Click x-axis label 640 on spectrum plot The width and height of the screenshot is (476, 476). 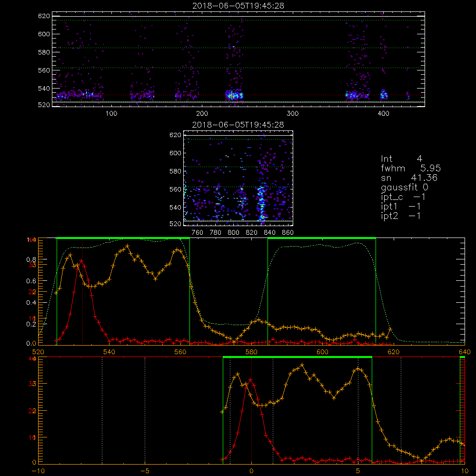click(465, 352)
